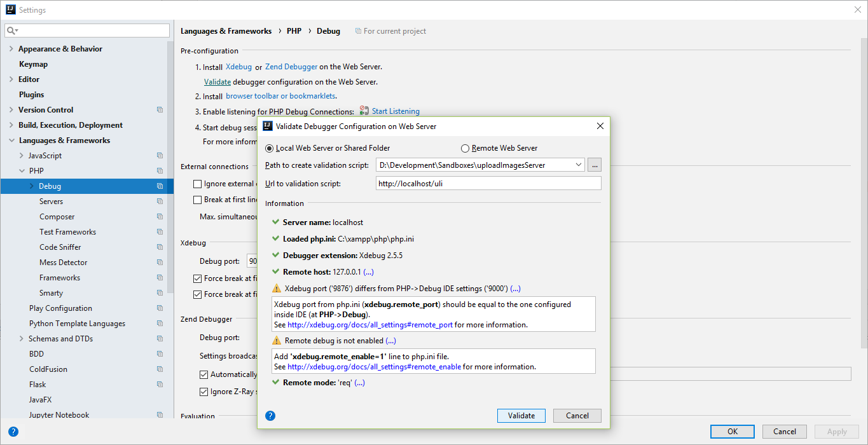Select Keymap in the settings tree
This screenshot has width=868, height=445.
33,64
